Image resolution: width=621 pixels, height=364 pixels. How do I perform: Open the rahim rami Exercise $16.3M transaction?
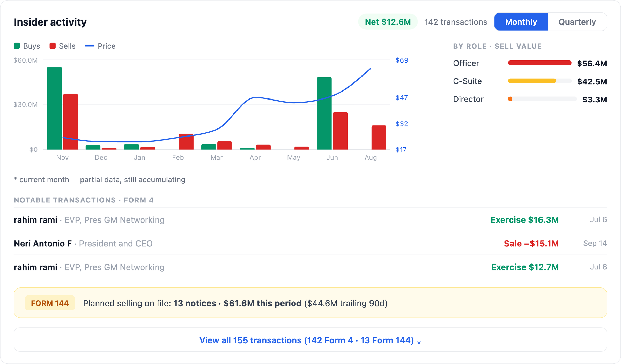click(x=310, y=220)
